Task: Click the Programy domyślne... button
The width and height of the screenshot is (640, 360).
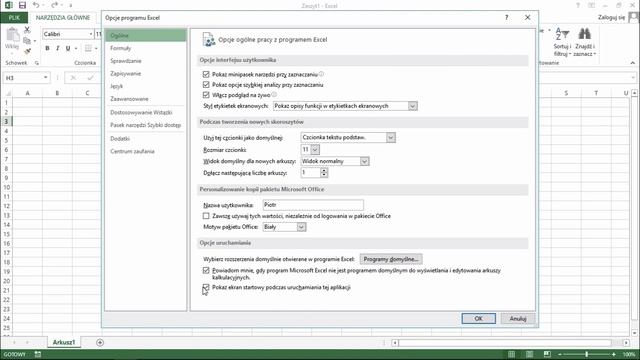Action: tap(391, 259)
